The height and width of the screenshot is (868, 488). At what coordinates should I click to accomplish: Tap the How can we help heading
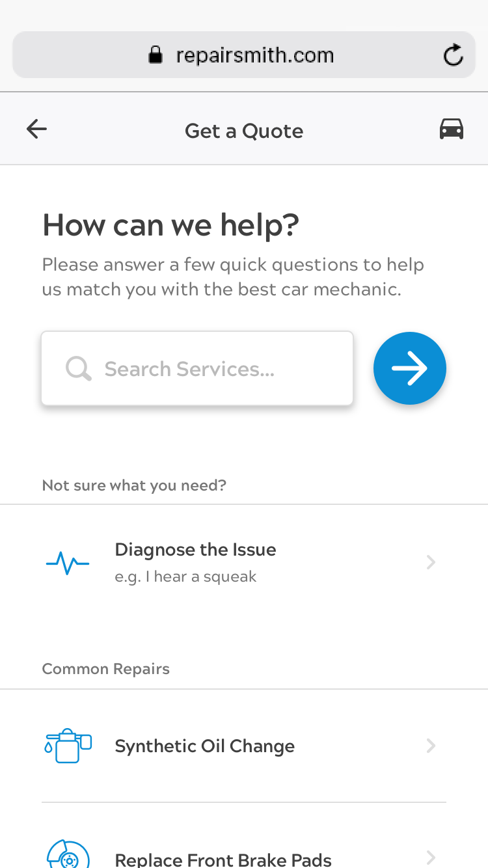pyautogui.click(x=170, y=225)
